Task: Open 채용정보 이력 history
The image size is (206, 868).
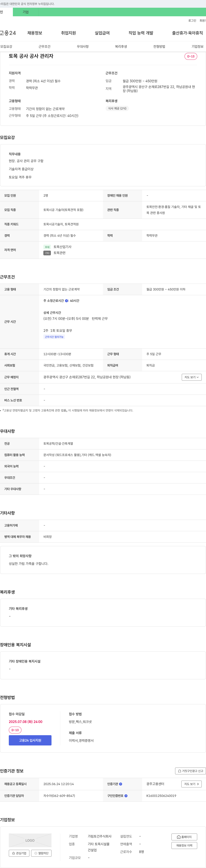Action: click(x=184, y=846)
